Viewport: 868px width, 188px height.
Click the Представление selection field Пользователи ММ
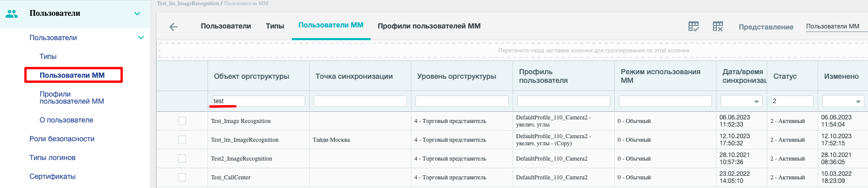click(x=836, y=26)
